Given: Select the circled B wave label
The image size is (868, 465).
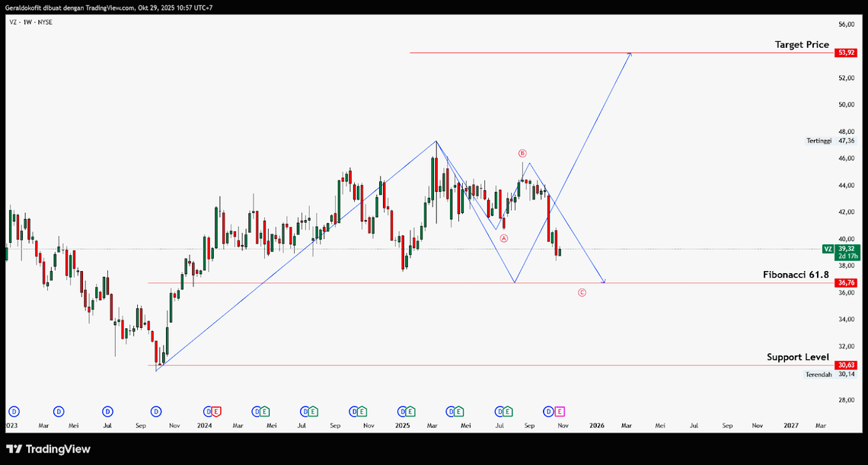Looking at the screenshot, I should [522, 153].
